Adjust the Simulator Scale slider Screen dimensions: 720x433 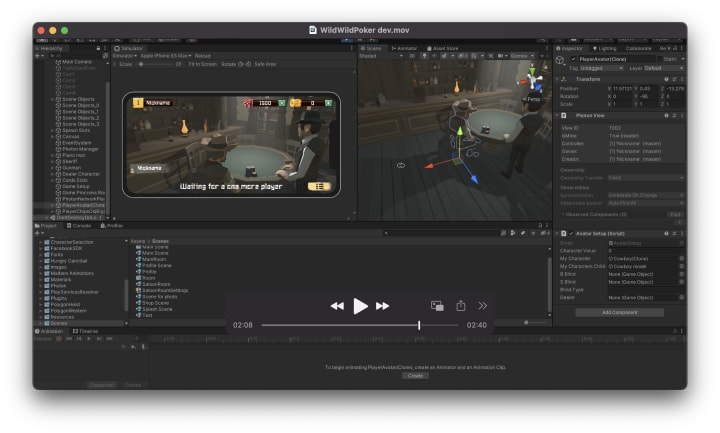(153, 64)
